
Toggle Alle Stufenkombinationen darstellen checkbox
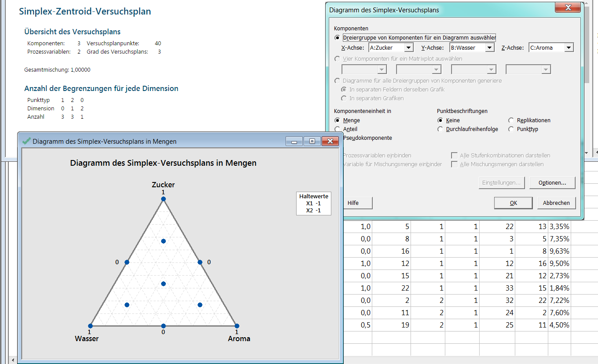[x=455, y=156]
